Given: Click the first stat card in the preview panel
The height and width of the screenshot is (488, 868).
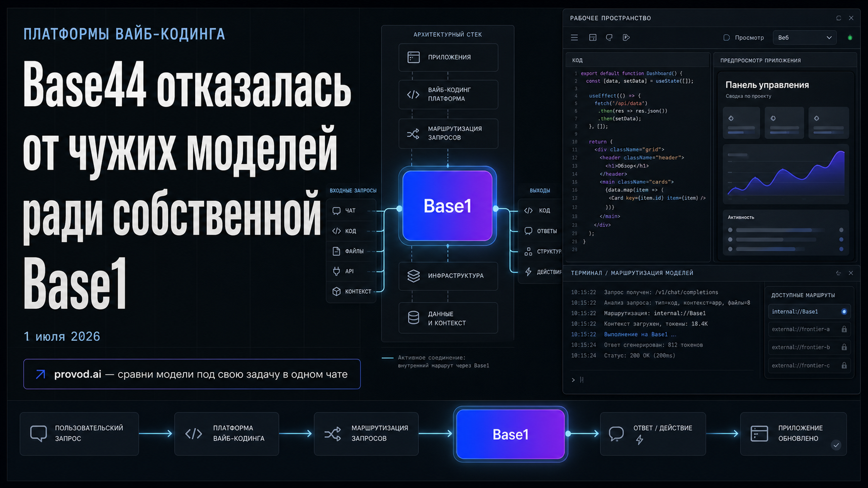Looking at the screenshot, I should click(x=741, y=123).
